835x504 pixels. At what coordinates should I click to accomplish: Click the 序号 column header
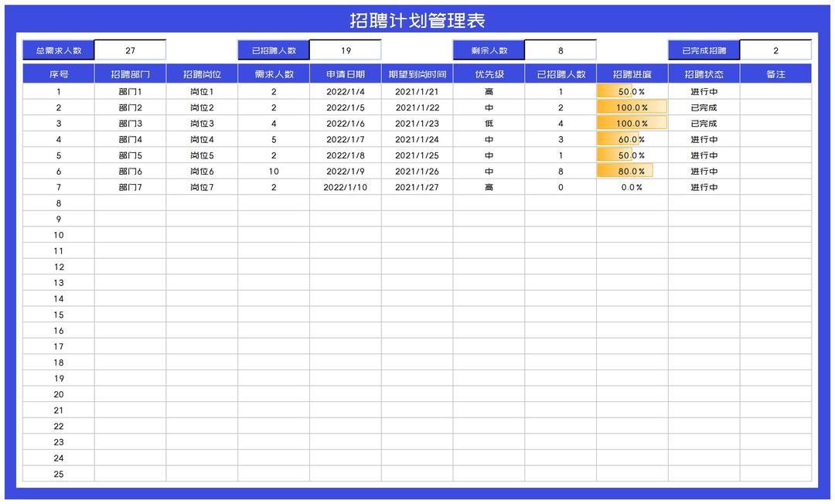(x=59, y=74)
